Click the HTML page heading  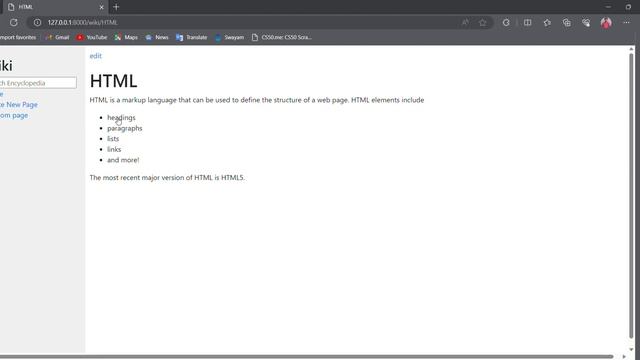tap(113, 81)
